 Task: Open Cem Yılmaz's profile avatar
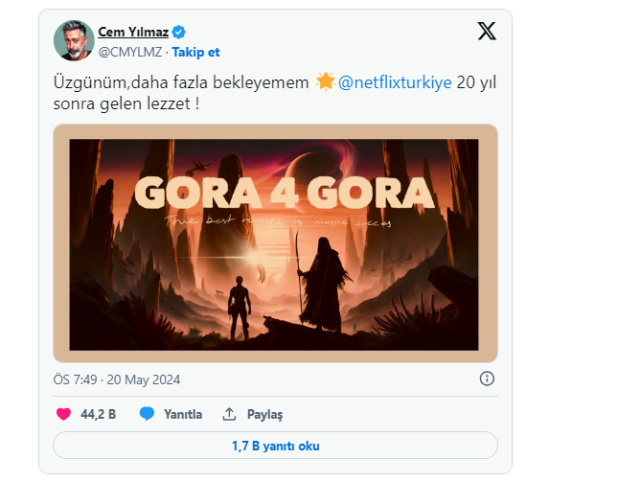74,41
